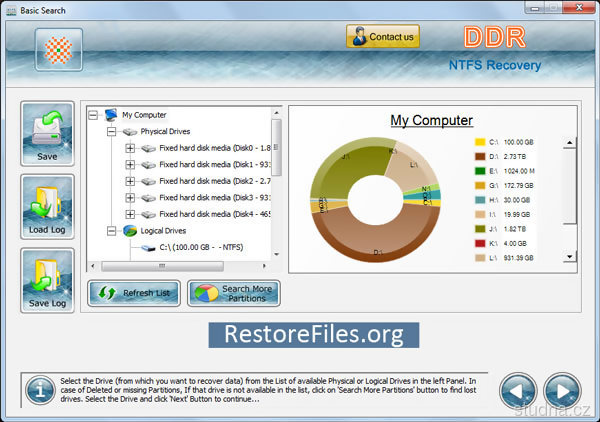Click the My Computer chart title
The width and height of the screenshot is (600, 422).
point(432,121)
